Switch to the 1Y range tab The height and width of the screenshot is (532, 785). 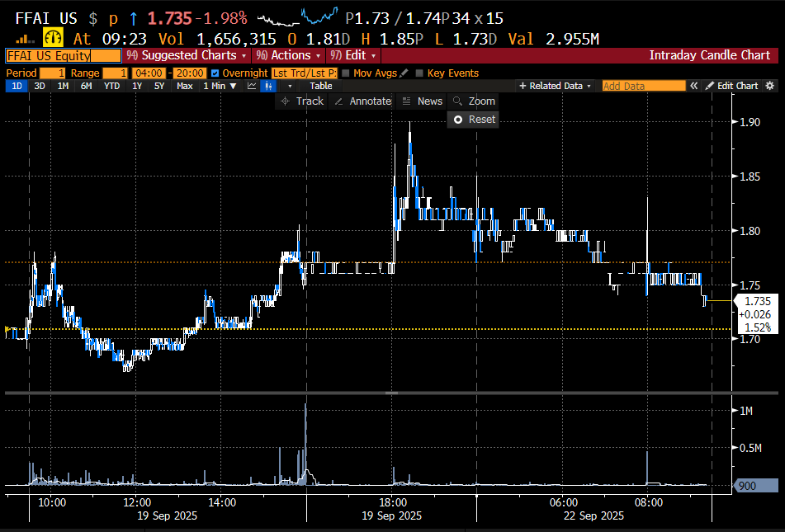(137, 86)
